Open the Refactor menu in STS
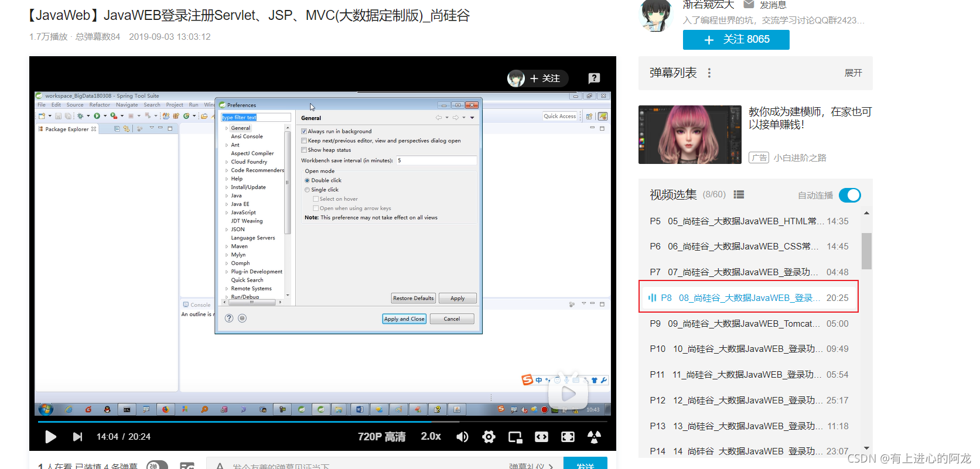980x469 pixels. pos(100,105)
